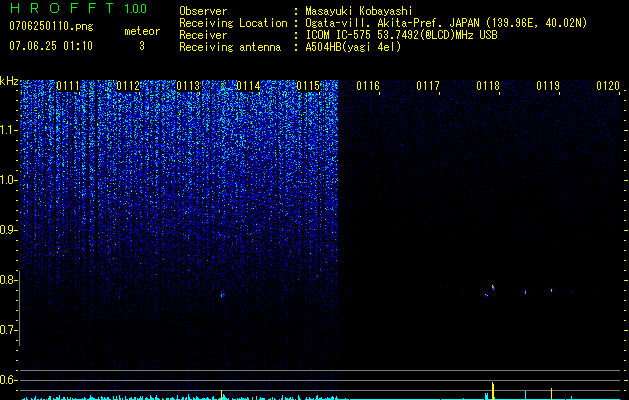The image size is (629, 400).
Task: Click the Receiving Location label
Action: pos(233,23)
